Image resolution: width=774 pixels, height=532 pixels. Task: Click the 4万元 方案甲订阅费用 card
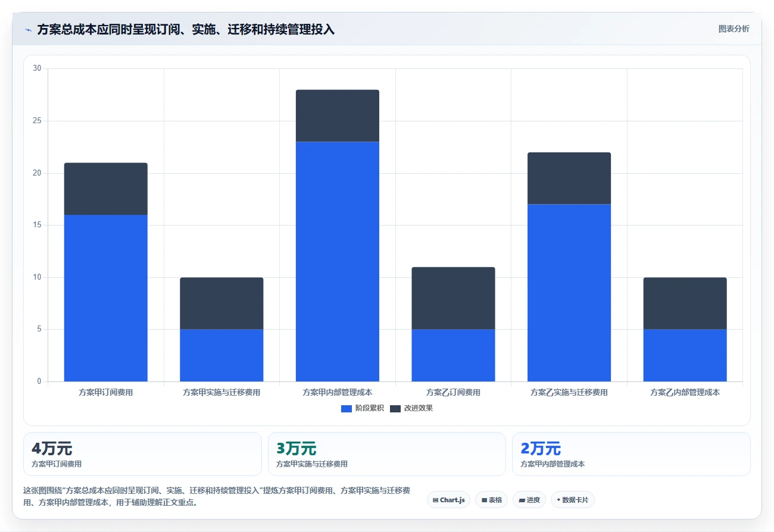[142, 454]
